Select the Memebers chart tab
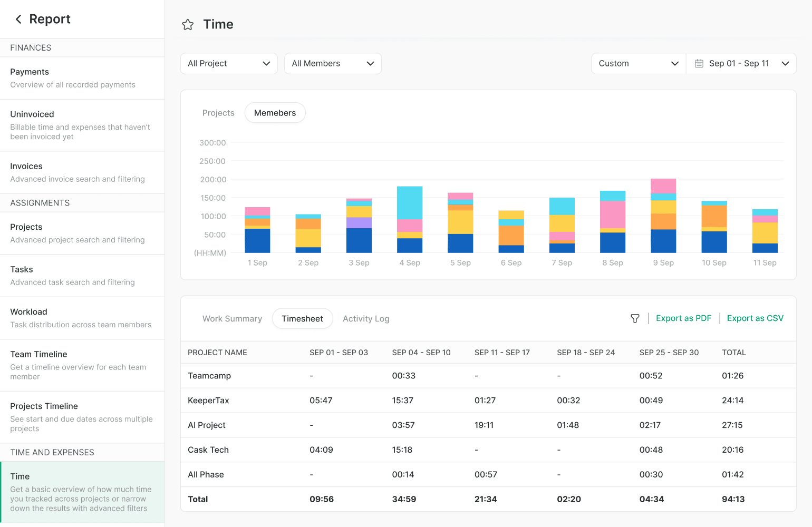The height and width of the screenshot is (527, 812). click(275, 113)
